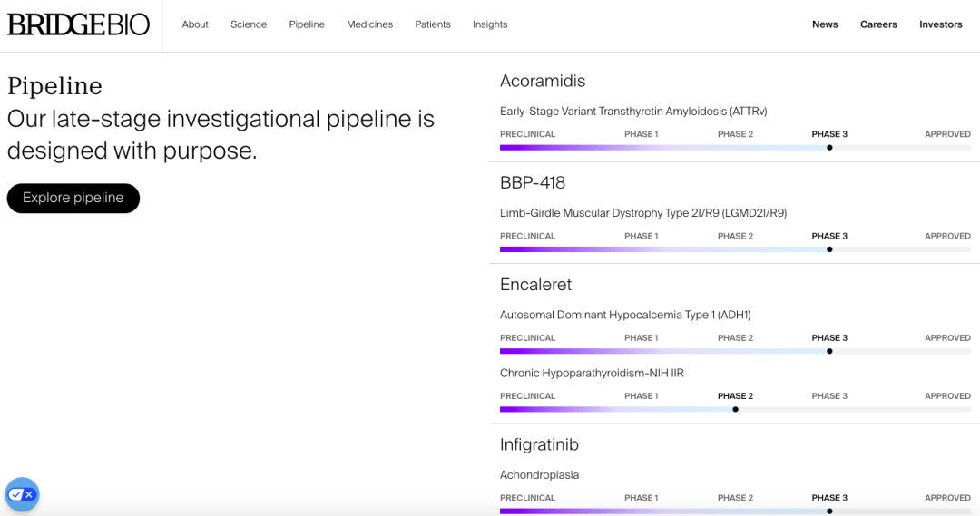
Task: Visit the News page
Action: coord(825,24)
